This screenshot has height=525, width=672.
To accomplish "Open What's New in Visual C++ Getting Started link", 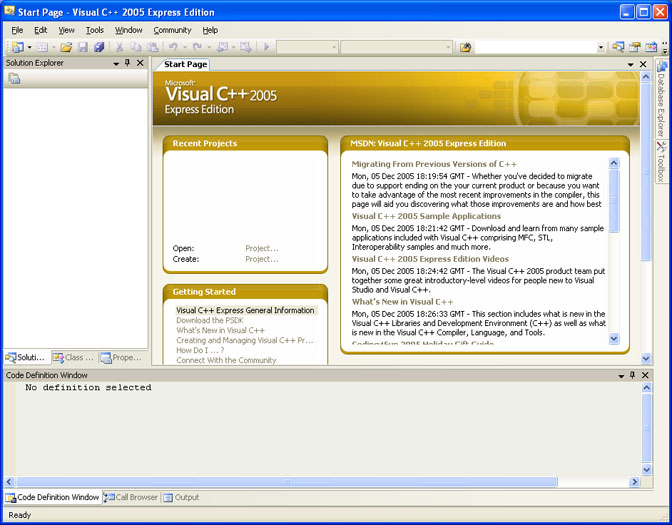I will pyautogui.click(x=220, y=330).
